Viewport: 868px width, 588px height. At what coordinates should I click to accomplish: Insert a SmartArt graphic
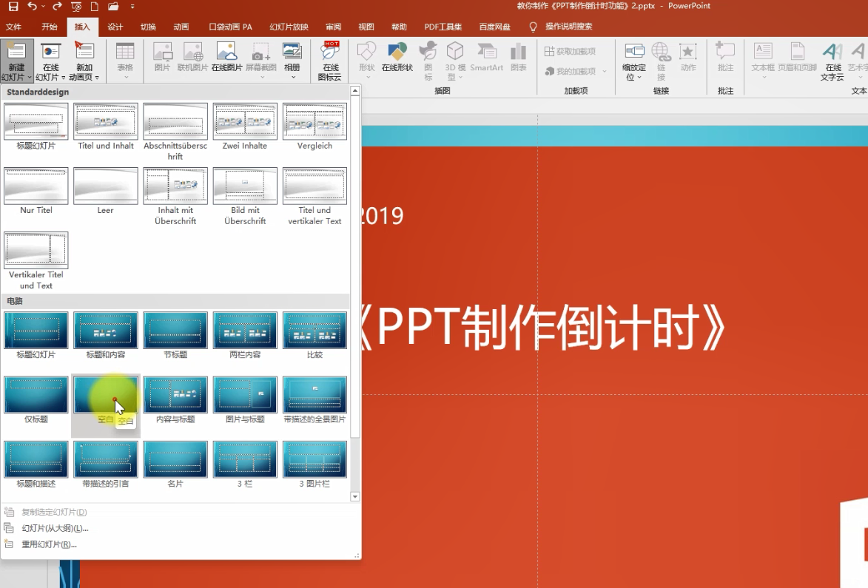[487, 58]
